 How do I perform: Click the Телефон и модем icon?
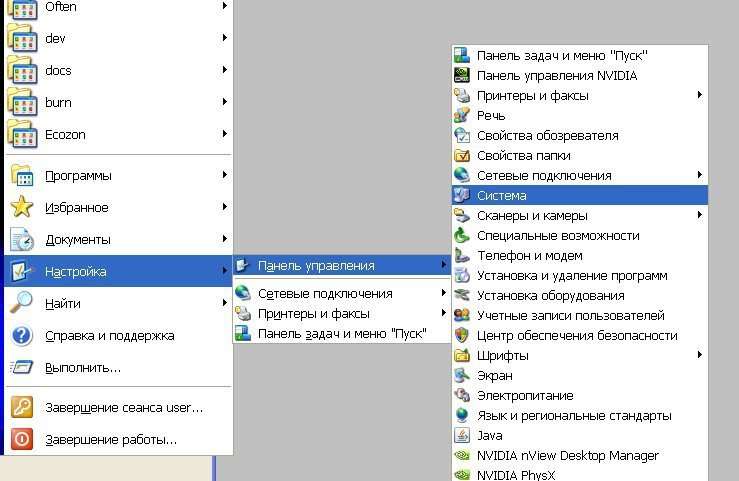click(x=462, y=255)
